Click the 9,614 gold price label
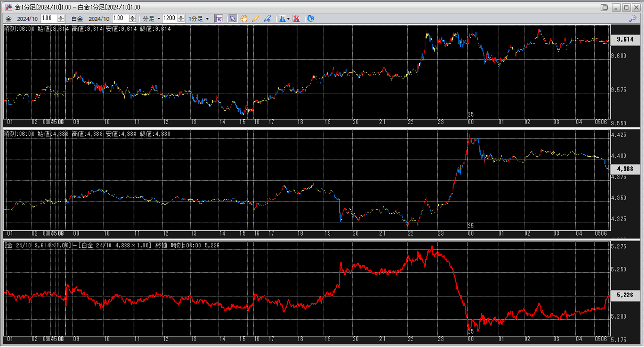This screenshot has height=347, width=644. [x=625, y=39]
